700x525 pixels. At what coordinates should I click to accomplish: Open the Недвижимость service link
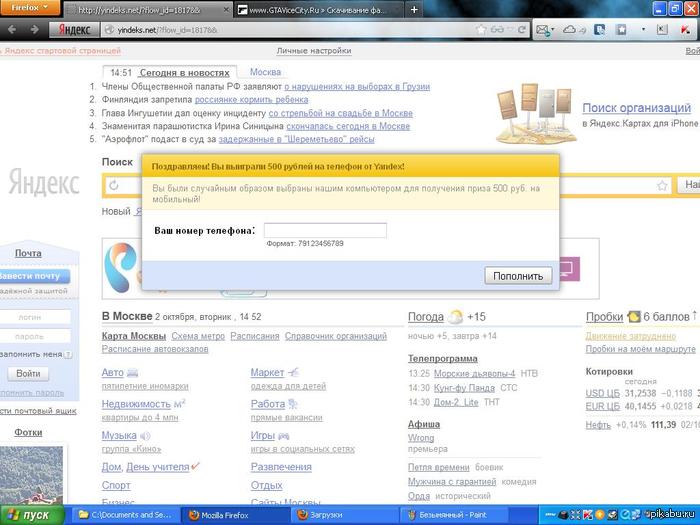[136, 404]
